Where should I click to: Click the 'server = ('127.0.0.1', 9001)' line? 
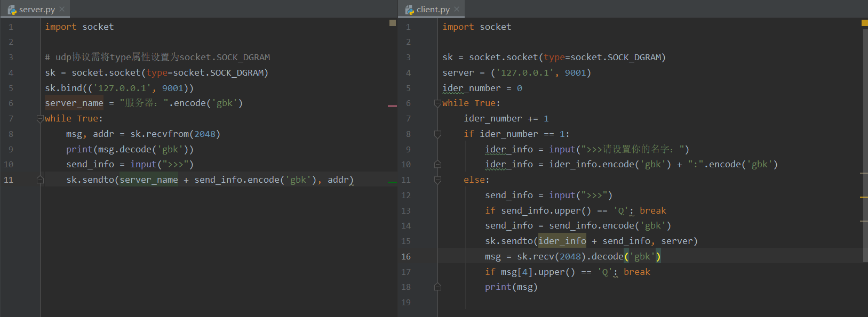(516, 73)
